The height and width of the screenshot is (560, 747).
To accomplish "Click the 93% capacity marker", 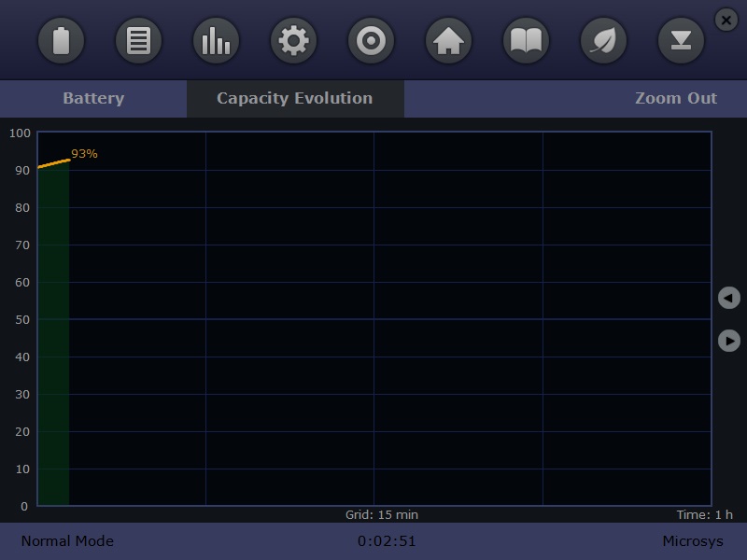I will pos(85,153).
